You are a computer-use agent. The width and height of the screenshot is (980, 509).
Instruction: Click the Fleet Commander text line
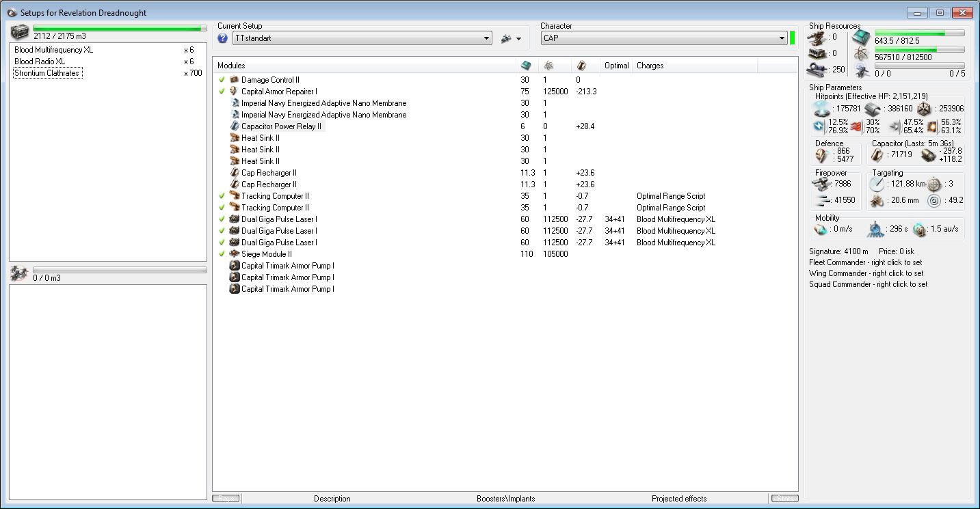(x=865, y=262)
